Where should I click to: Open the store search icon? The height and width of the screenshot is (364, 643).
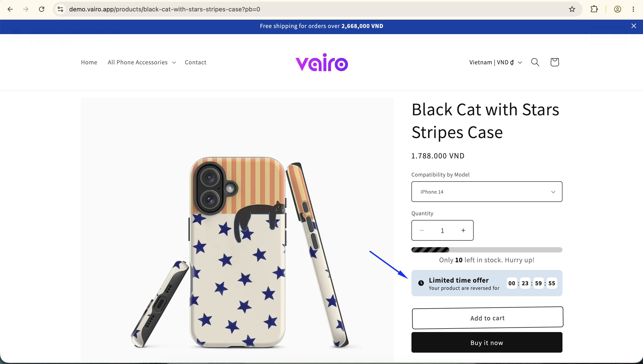(535, 62)
